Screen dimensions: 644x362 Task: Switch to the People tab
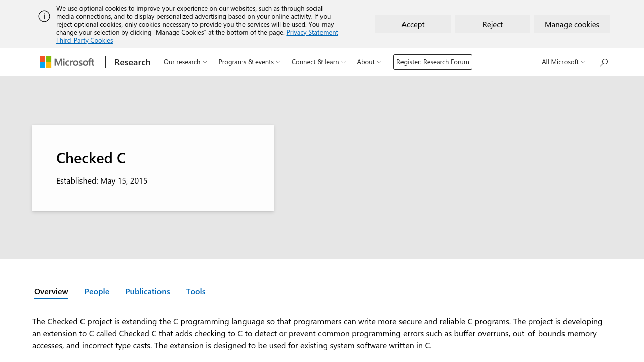(97, 292)
